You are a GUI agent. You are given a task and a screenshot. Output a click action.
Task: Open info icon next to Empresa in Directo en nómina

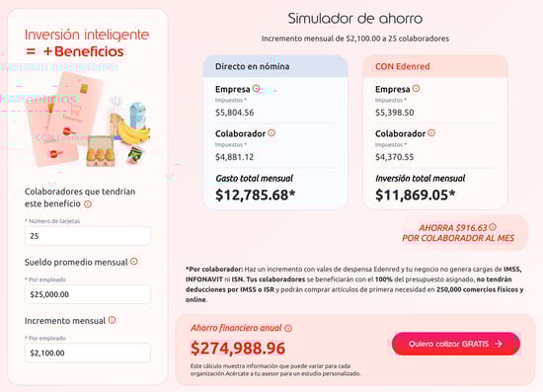pos(256,89)
